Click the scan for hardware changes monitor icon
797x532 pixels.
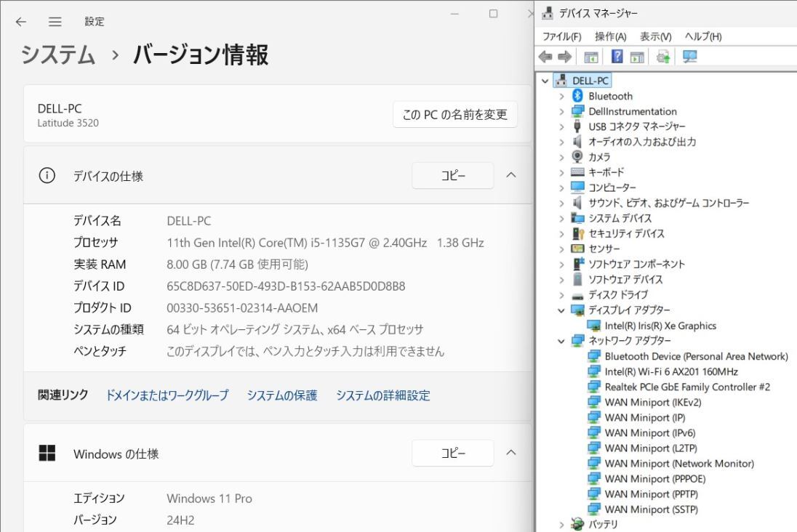tap(690, 57)
